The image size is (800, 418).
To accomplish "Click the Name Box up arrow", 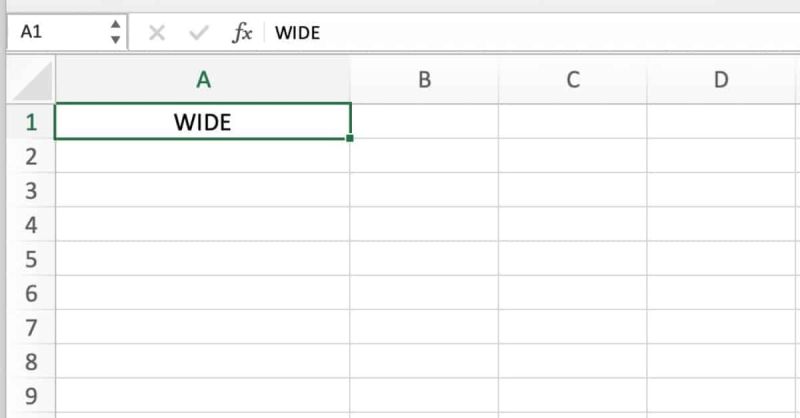I will [116, 24].
